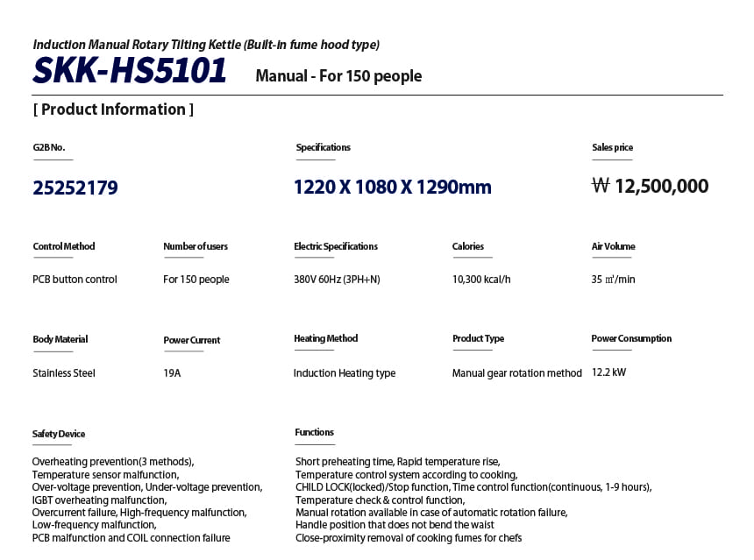This screenshot has height=560, width=754.
Task: Click the Body Material label
Action: (60, 339)
